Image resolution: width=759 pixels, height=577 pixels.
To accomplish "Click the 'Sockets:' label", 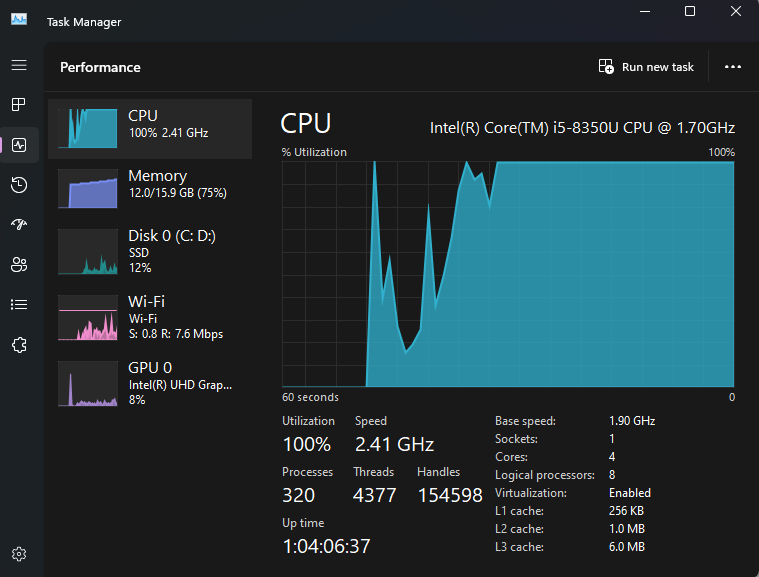I will (516, 439).
